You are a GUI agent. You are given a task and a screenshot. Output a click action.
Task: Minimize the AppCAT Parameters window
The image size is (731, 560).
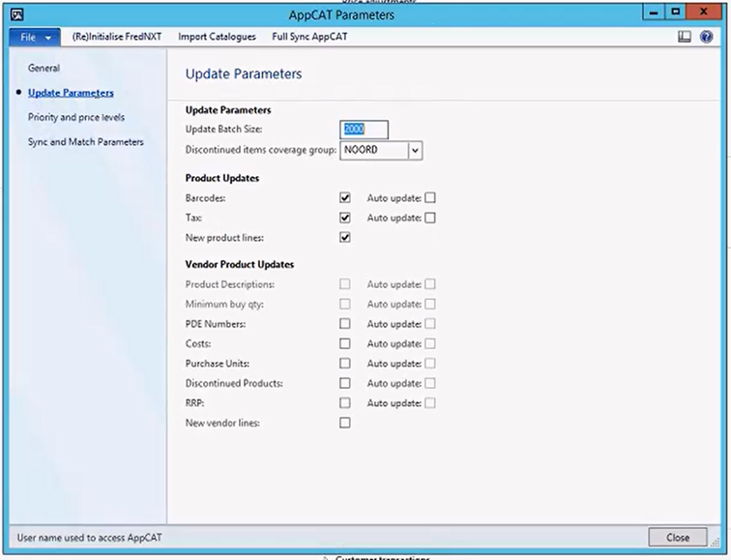[x=653, y=13]
